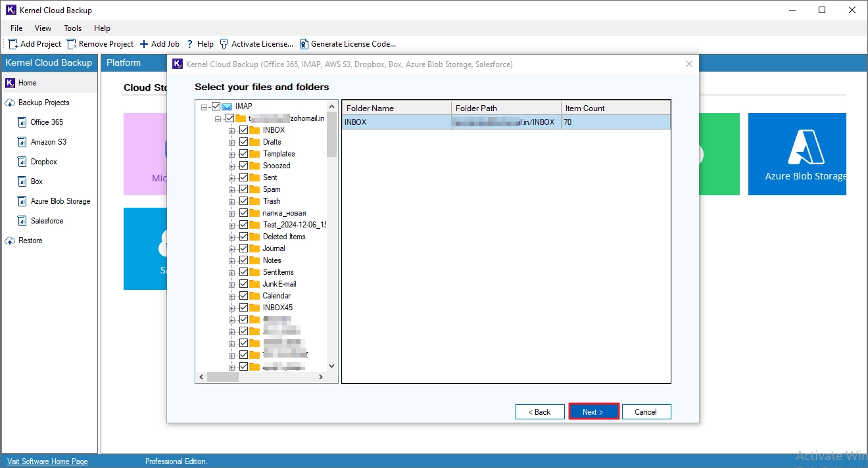Click the Activate License toolbar icon
This screenshot has height=468, width=868.
pyautogui.click(x=224, y=44)
